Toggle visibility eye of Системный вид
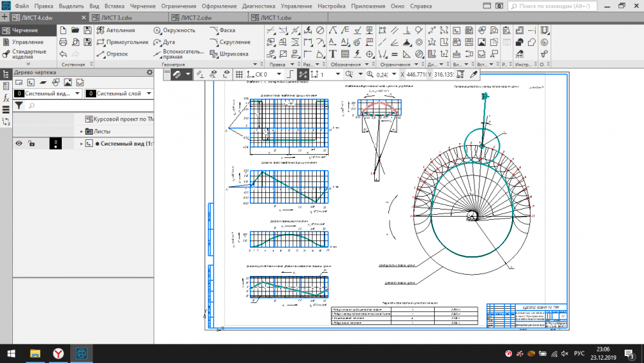Screen dimensions: 644x363 pos(19,143)
